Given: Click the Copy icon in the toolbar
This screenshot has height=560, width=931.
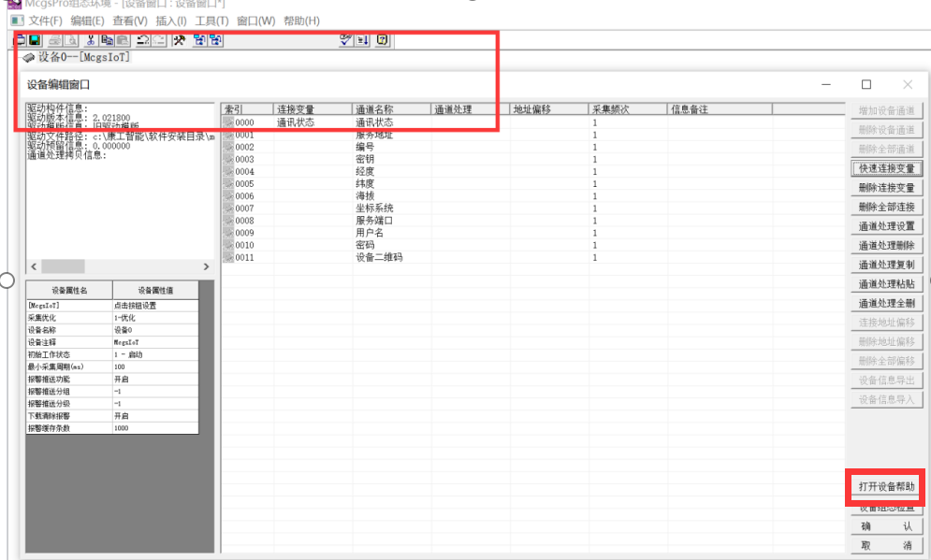Looking at the screenshot, I should 107,40.
